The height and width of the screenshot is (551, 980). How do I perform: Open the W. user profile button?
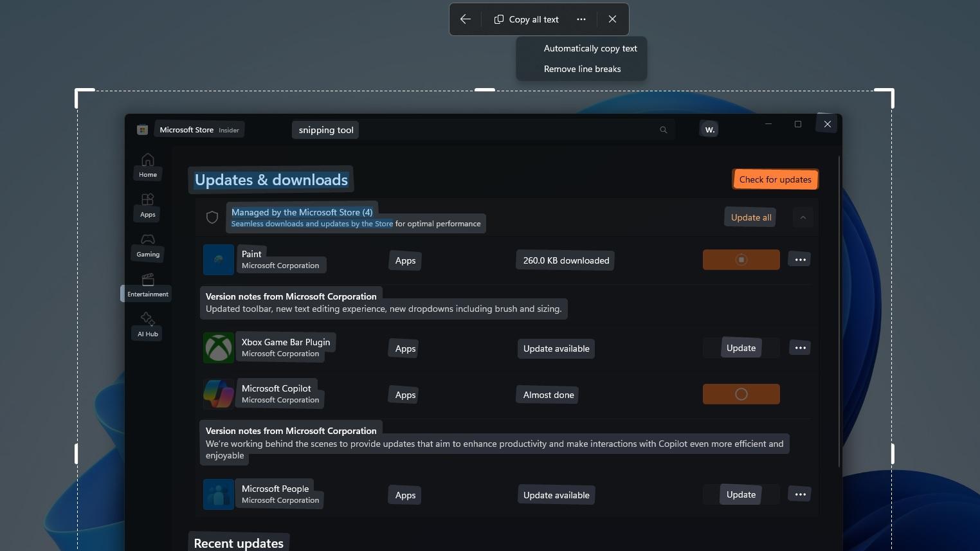[x=709, y=129]
